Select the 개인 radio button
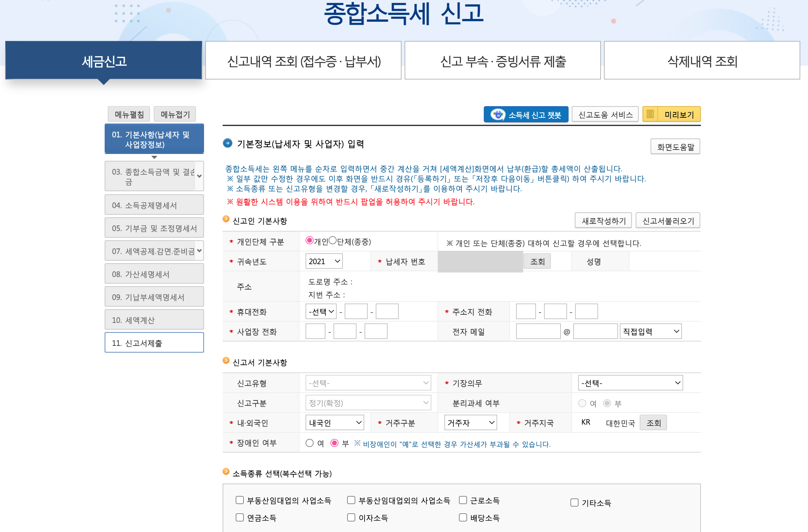Screen dimensions: 808x532 pos(309,241)
